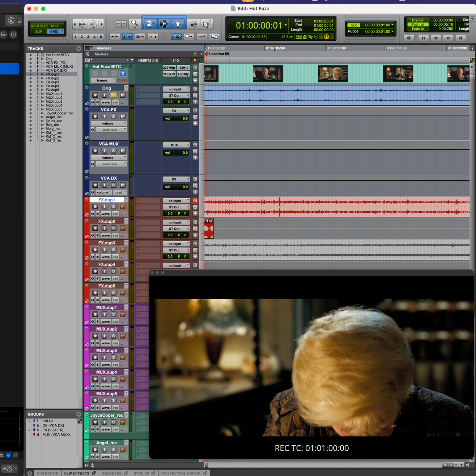The image size is (476, 476).
Task: Toggle Post-roll in transport
Action: click(417, 25)
